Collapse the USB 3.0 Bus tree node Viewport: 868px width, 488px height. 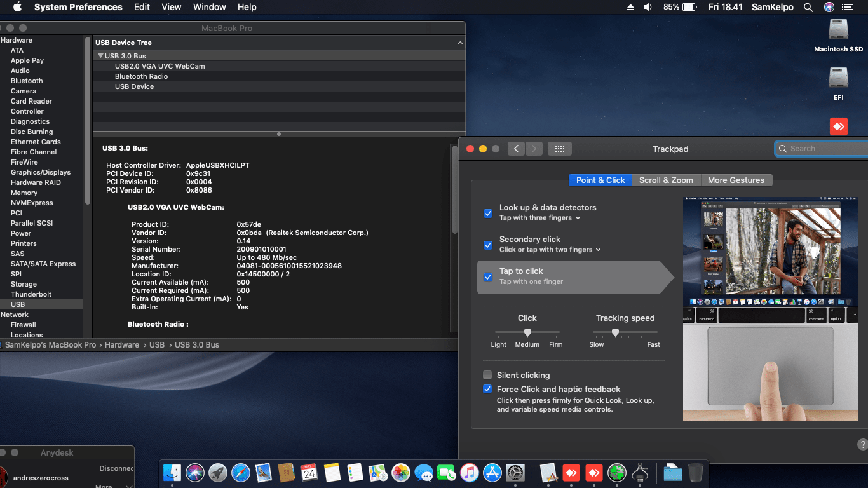tap(100, 56)
